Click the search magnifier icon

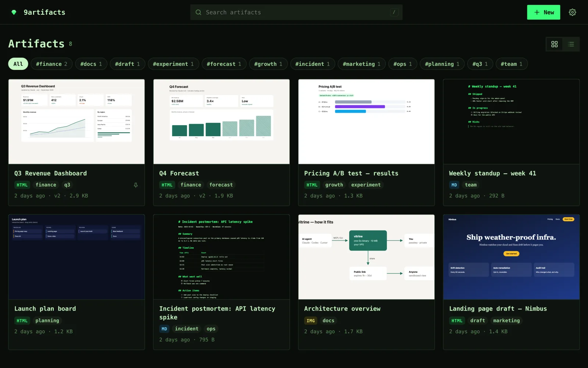pos(198,12)
